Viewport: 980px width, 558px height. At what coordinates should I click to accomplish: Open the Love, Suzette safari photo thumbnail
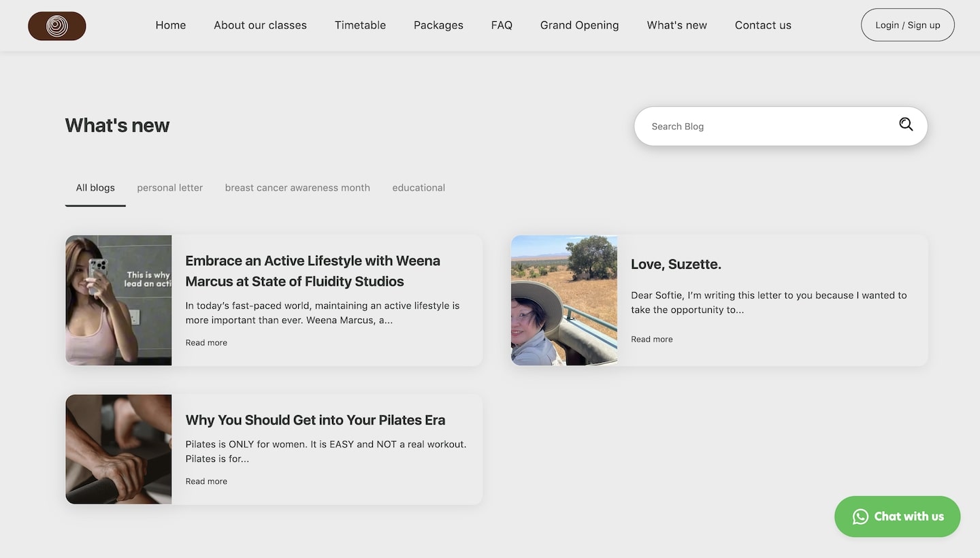[x=564, y=300]
